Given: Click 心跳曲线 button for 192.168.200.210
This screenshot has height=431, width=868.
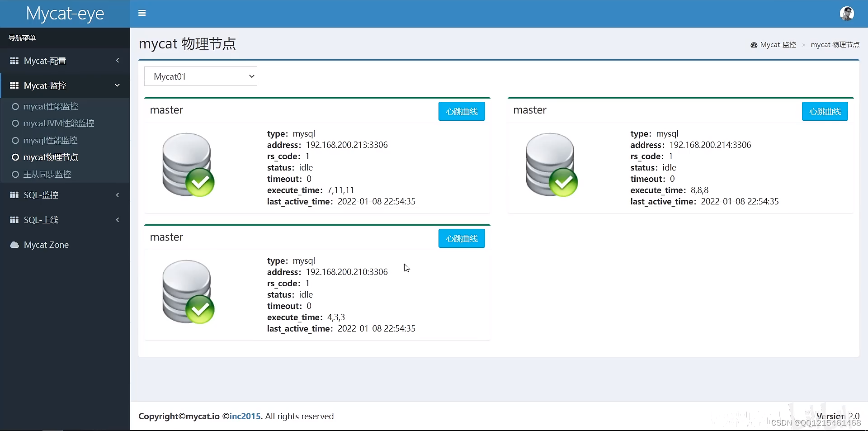Looking at the screenshot, I should [462, 238].
